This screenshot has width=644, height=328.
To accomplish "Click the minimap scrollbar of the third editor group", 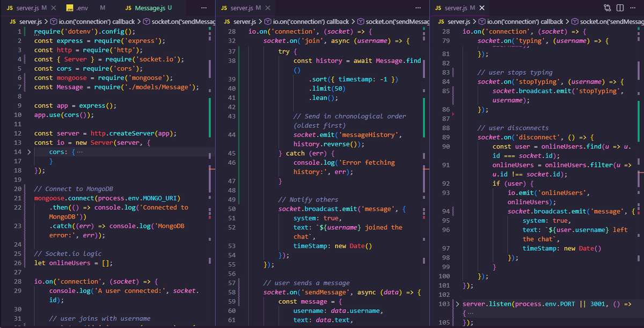I will click(639, 177).
